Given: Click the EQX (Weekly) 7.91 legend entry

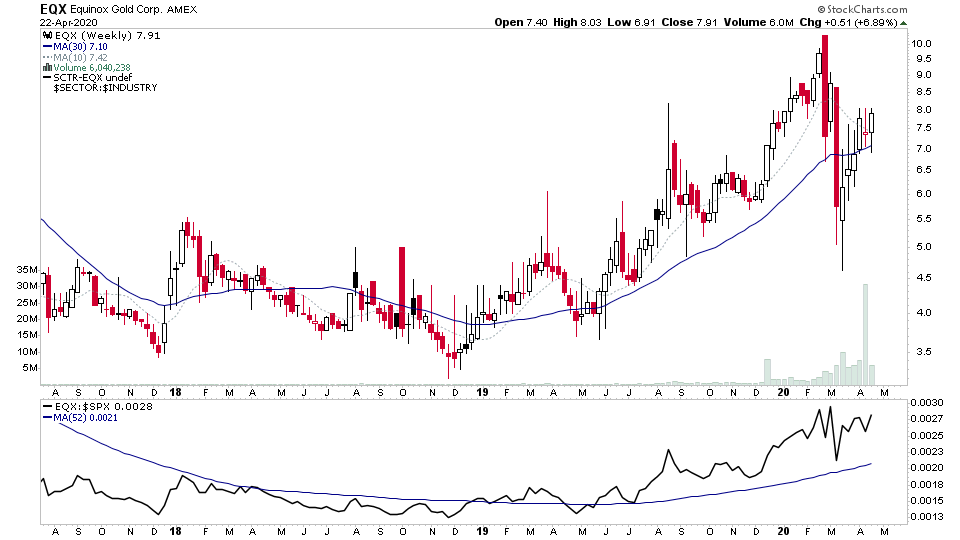Looking at the screenshot, I should tap(107, 36).
